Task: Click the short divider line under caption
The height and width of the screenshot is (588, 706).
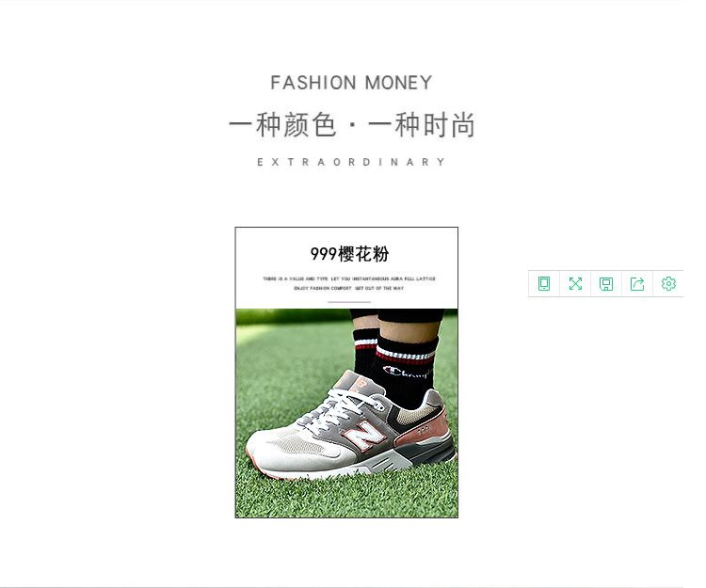Action: 349,302
